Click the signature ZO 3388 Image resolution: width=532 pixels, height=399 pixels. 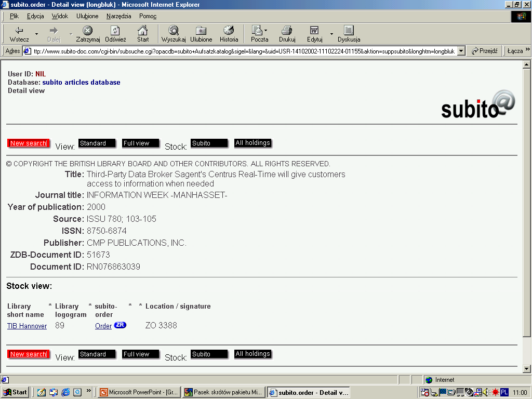tap(161, 325)
